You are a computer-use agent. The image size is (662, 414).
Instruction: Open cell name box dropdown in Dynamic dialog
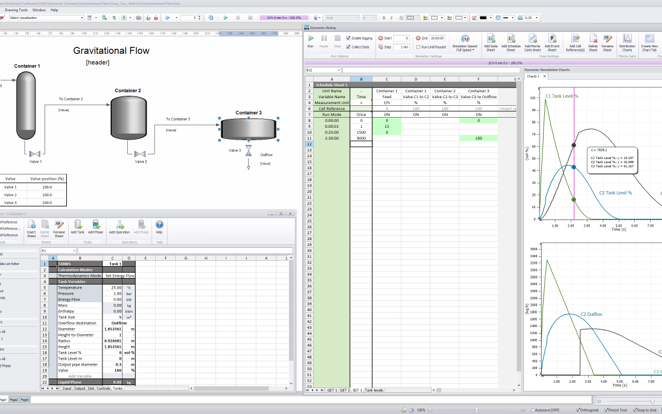tap(339, 70)
